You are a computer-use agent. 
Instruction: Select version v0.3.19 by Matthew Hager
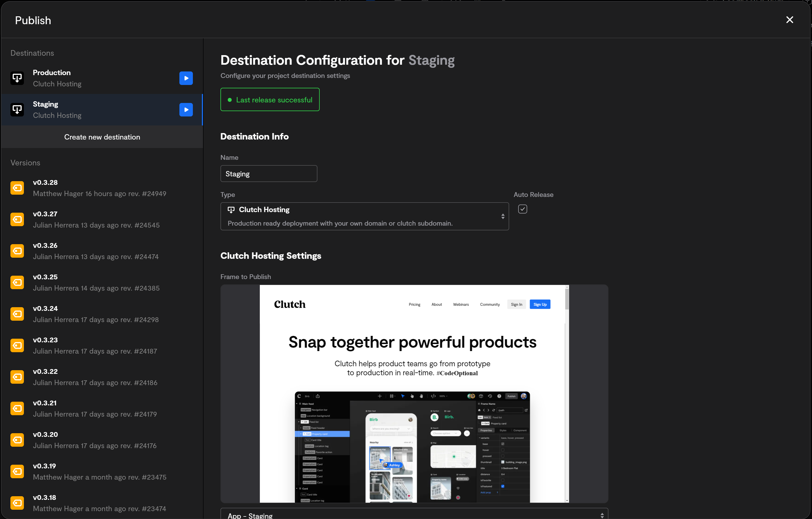click(x=100, y=471)
